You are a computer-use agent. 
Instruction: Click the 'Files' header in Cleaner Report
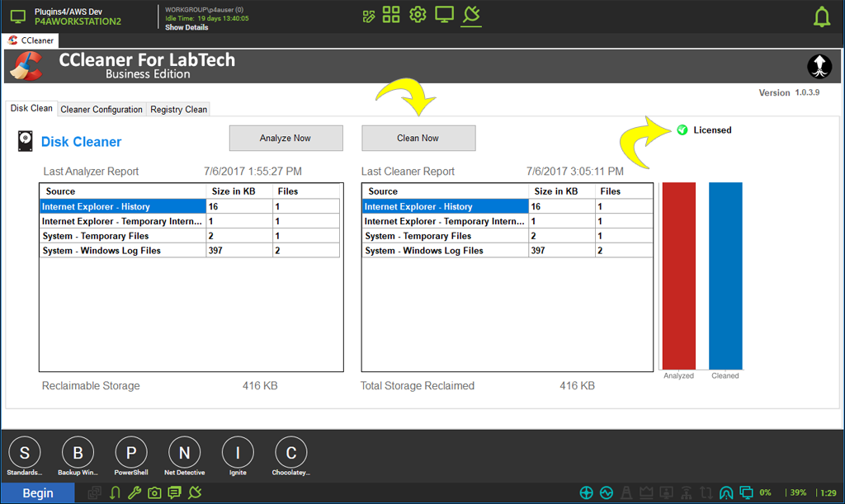tap(624, 191)
